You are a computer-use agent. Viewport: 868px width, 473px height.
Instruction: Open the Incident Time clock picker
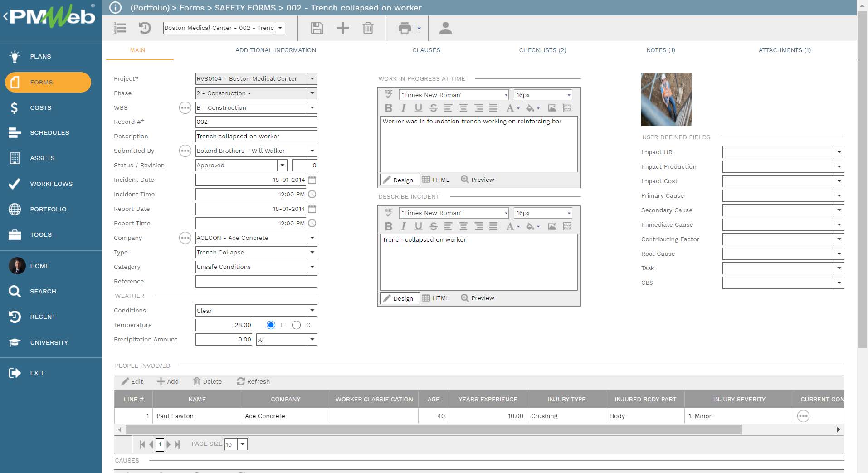[x=312, y=194]
